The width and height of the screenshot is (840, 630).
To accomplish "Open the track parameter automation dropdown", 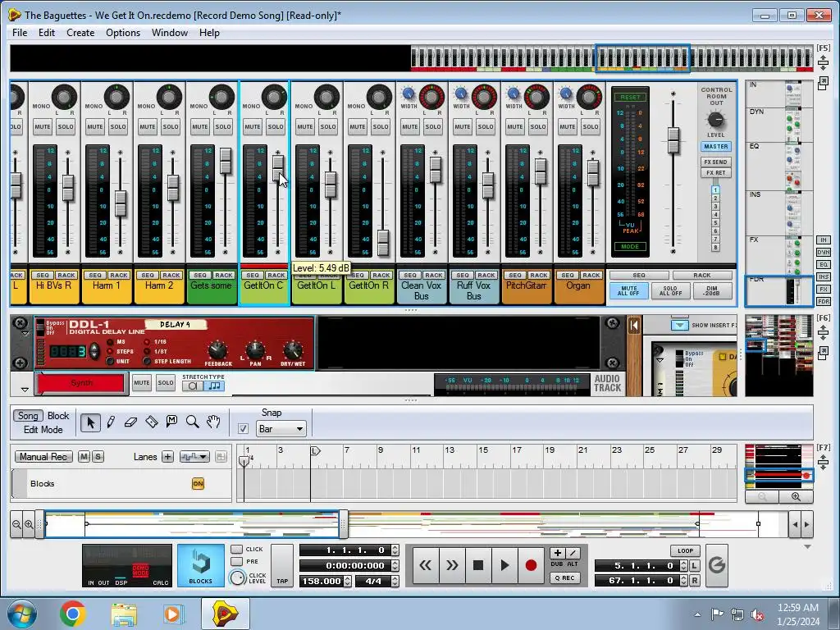I will tap(194, 457).
